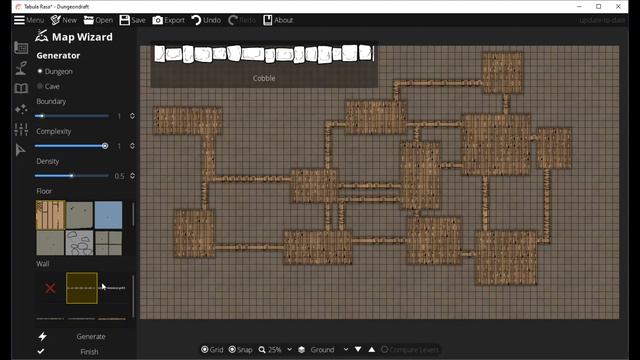This screenshot has width=640, height=360.
Task: Choose the Select arrow tool
Action: coord(20,150)
